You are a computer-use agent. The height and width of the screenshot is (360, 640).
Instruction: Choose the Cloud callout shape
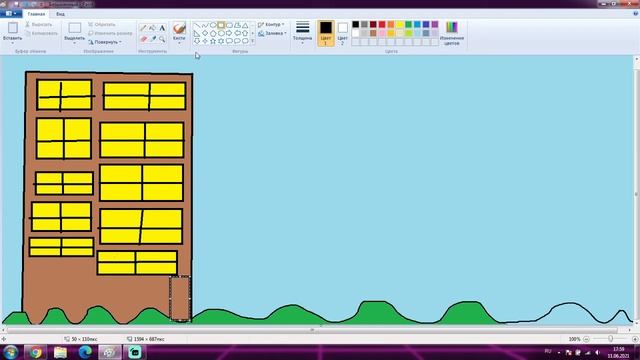245,41
